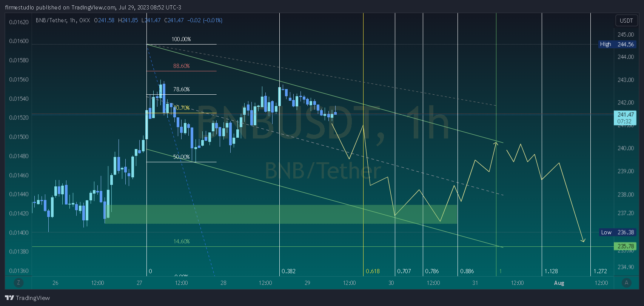Click the 0.01620 left axis value
Screen dimensions: 644x306
[x=19, y=22]
